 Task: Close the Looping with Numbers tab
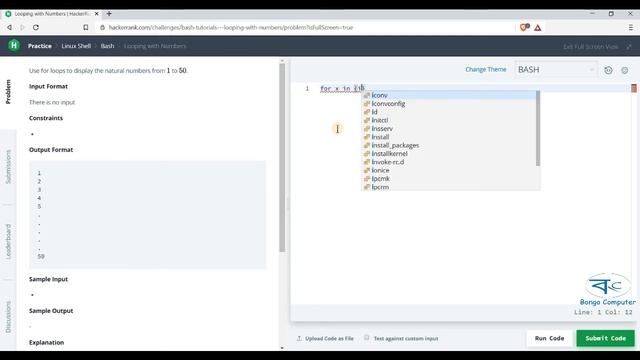pos(97,13)
